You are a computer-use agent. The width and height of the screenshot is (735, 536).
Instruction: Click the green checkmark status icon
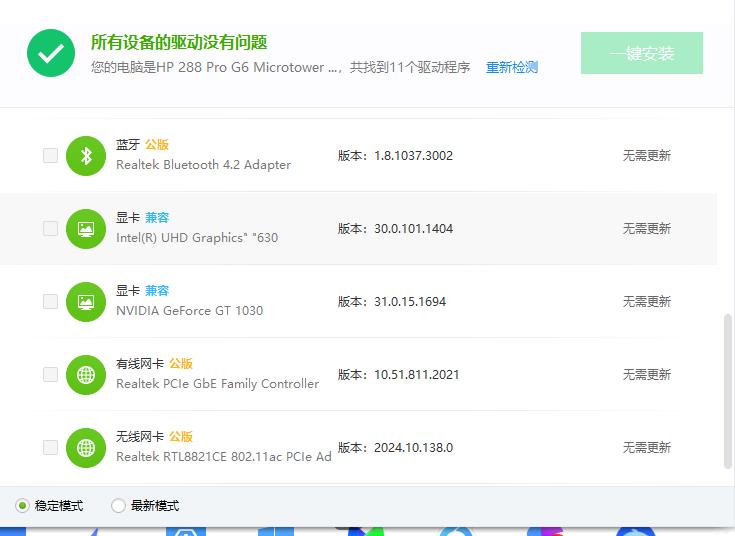point(51,53)
